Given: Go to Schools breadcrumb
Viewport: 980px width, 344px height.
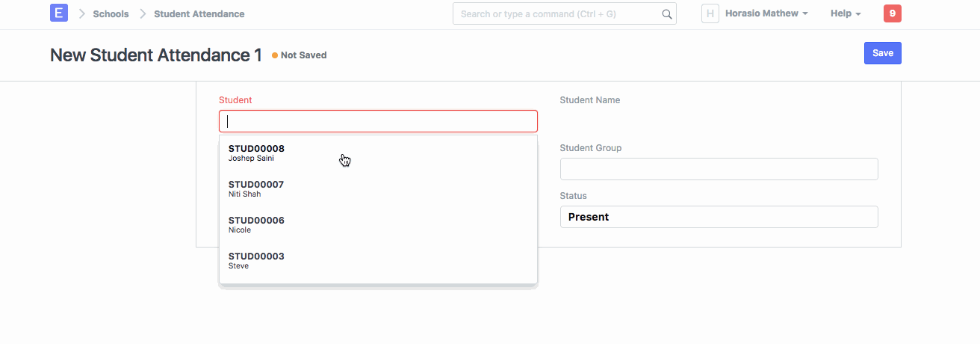Looking at the screenshot, I should (111, 14).
